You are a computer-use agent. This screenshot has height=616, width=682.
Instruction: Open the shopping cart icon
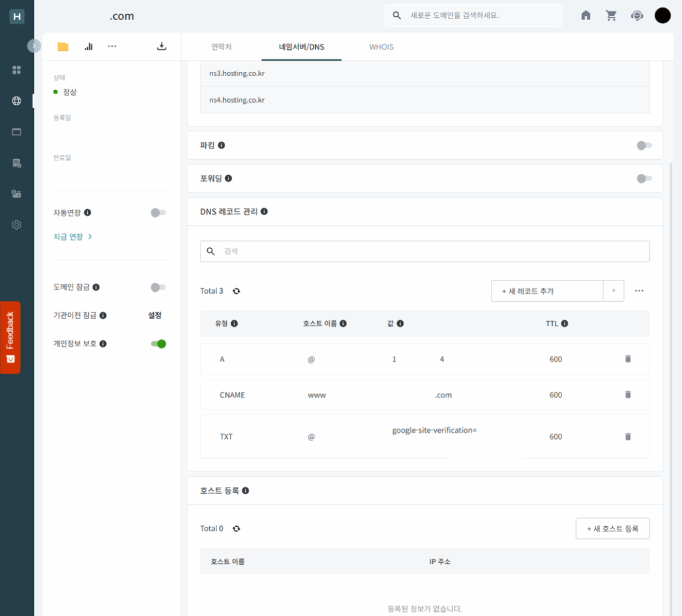tap(611, 15)
